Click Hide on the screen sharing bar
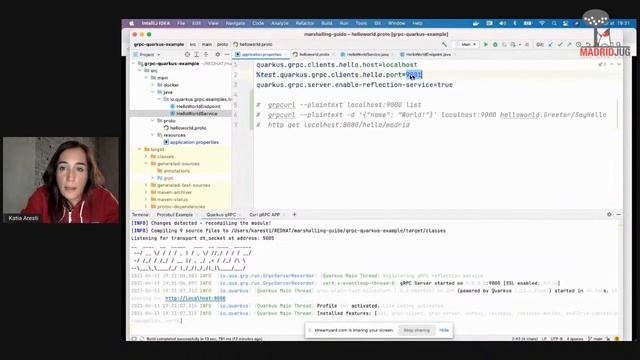The image size is (640, 360). (x=444, y=330)
